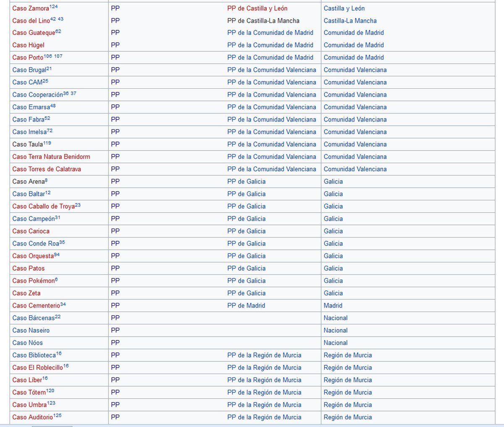Click Comunidad Valenciana region in Caso Fabra row
The height and width of the screenshot is (427, 504).
[355, 119]
